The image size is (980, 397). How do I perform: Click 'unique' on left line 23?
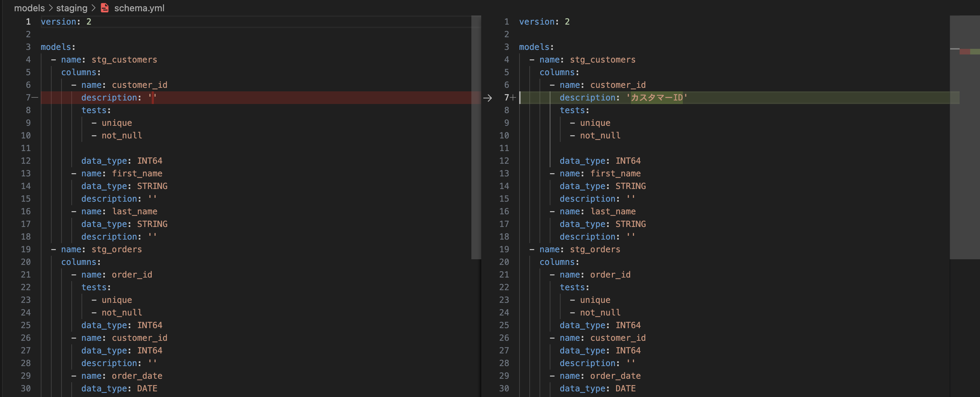(117, 300)
